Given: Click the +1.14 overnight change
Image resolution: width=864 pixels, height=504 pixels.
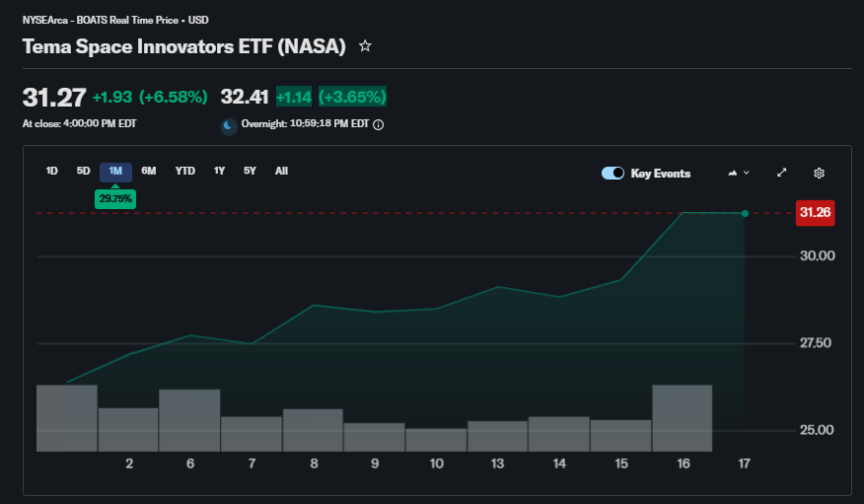Looking at the screenshot, I should [x=294, y=97].
